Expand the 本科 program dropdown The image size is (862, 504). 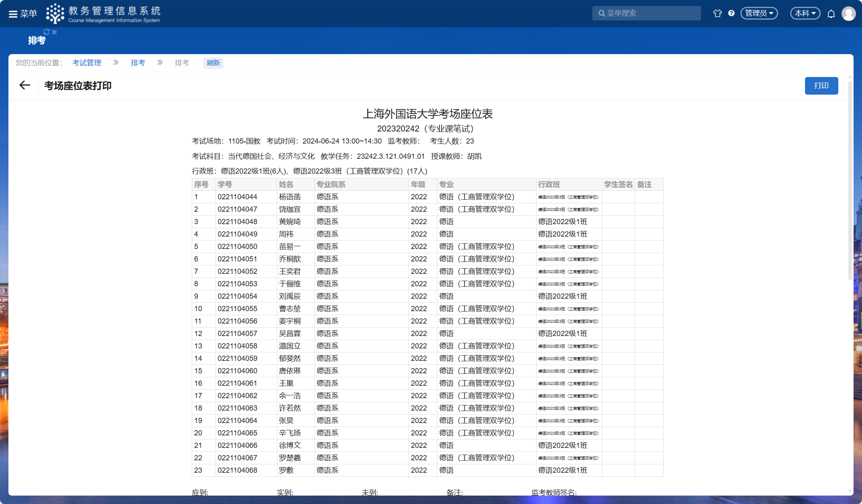pos(805,13)
